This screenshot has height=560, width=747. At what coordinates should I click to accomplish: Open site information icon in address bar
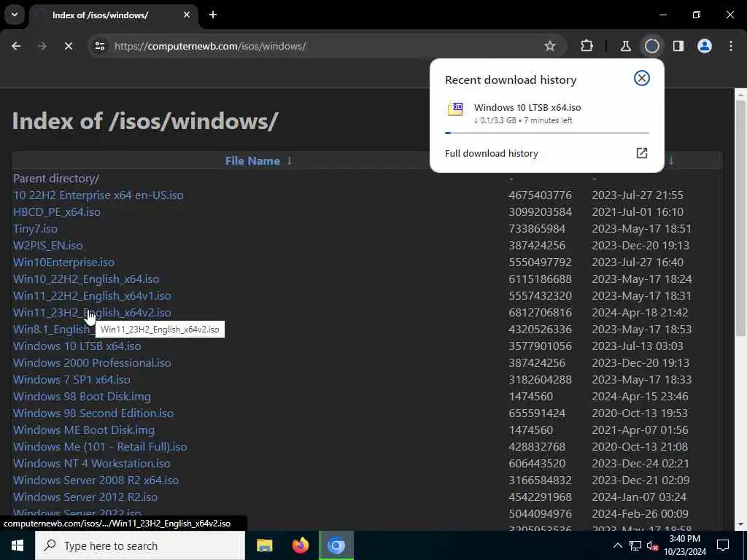tap(99, 46)
